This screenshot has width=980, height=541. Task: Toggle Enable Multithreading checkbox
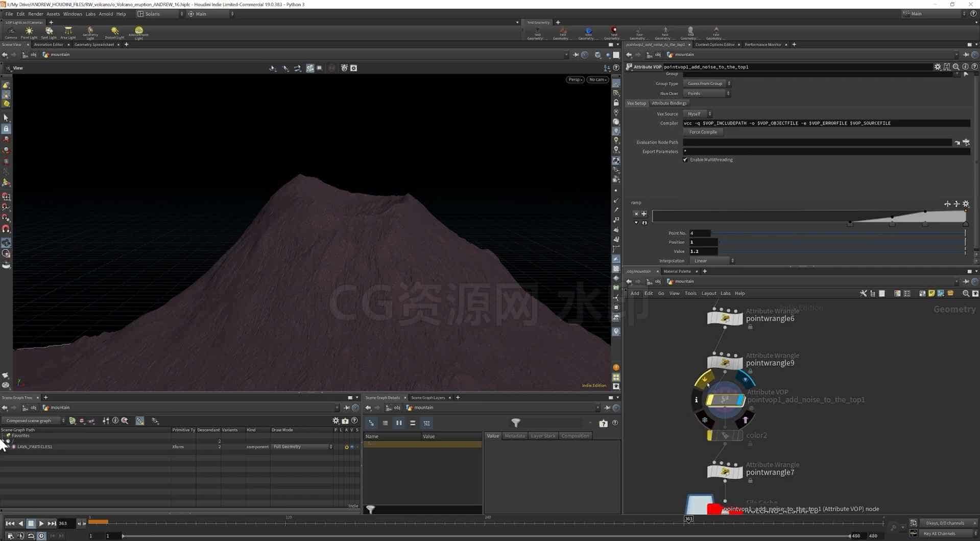pos(685,160)
